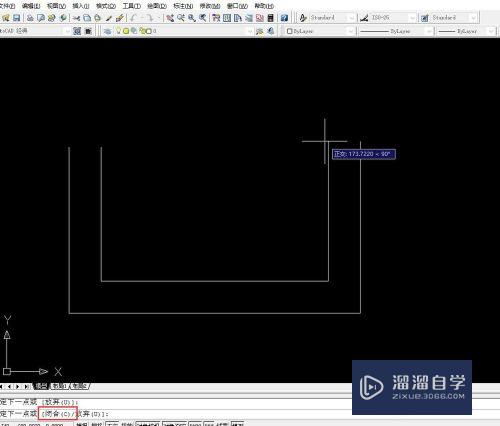Toggle the layer lightbulb on/off icon
Image resolution: width=500 pixels, height=426 pixels.
click(118, 31)
